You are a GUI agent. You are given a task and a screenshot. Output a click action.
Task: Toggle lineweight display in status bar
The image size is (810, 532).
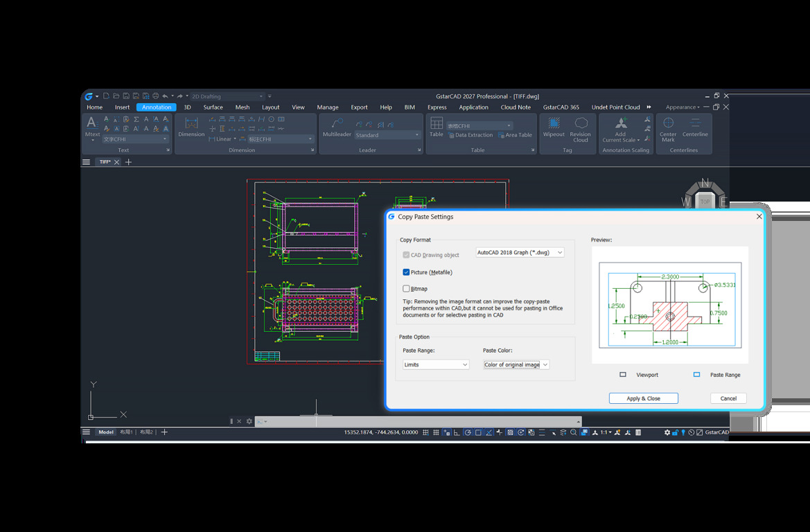[x=542, y=432]
